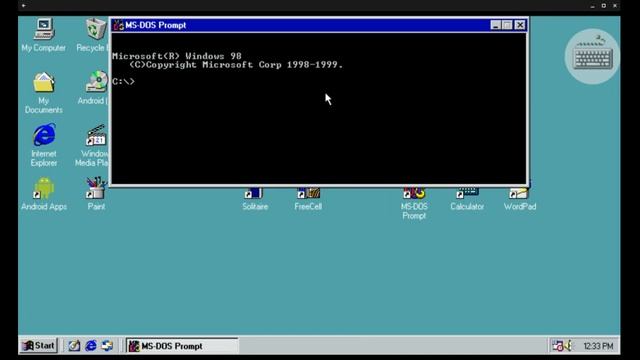Show the on-screen keyboard overlay

[x=592, y=57]
